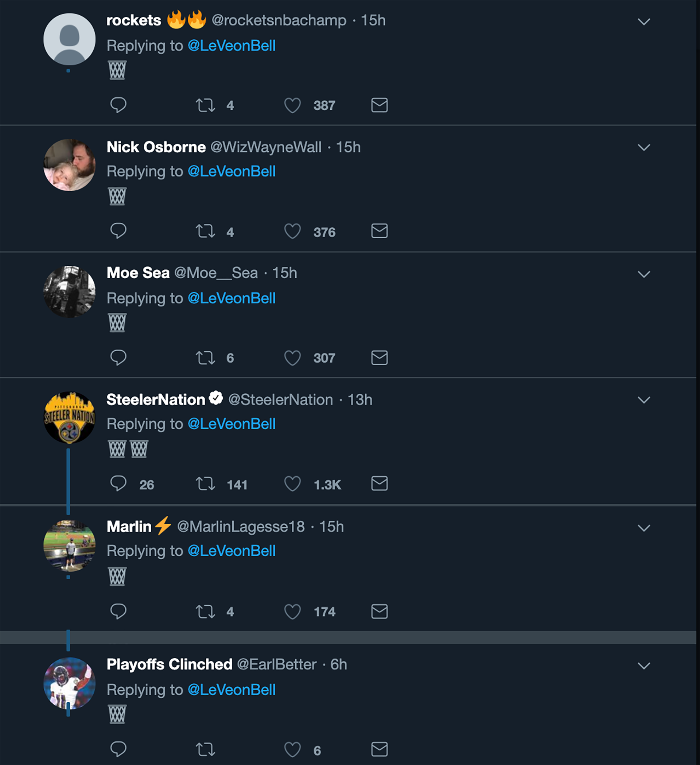
Task: View Nick Osborne's avatar photo
Action: (x=70, y=165)
